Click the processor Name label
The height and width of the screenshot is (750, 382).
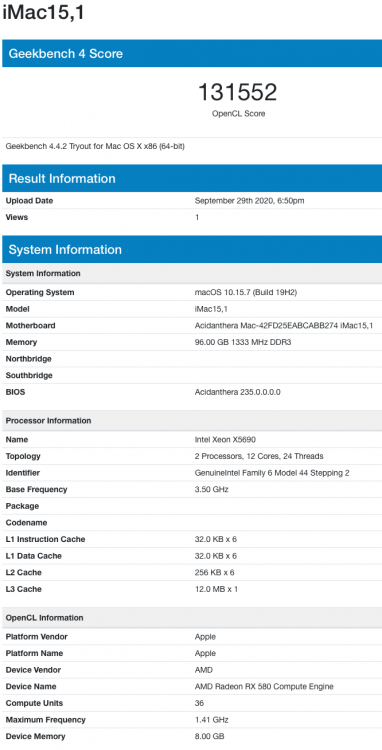coord(17,440)
